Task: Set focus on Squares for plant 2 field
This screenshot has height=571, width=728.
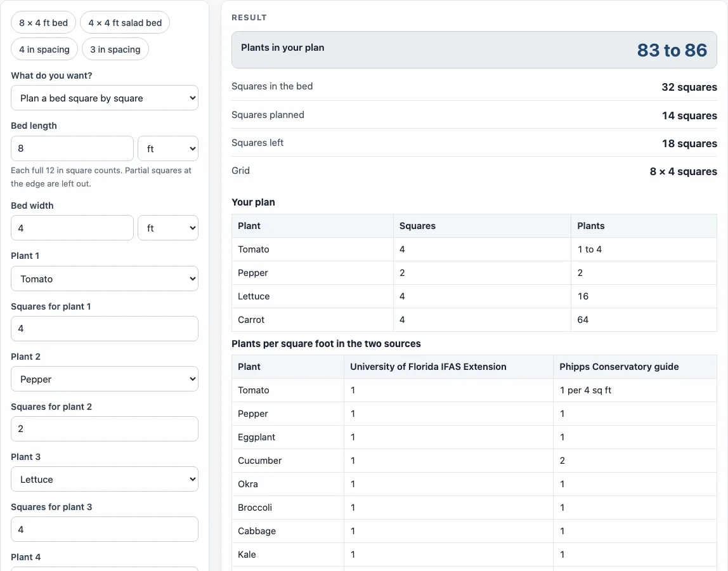Action: (x=105, y=429)
